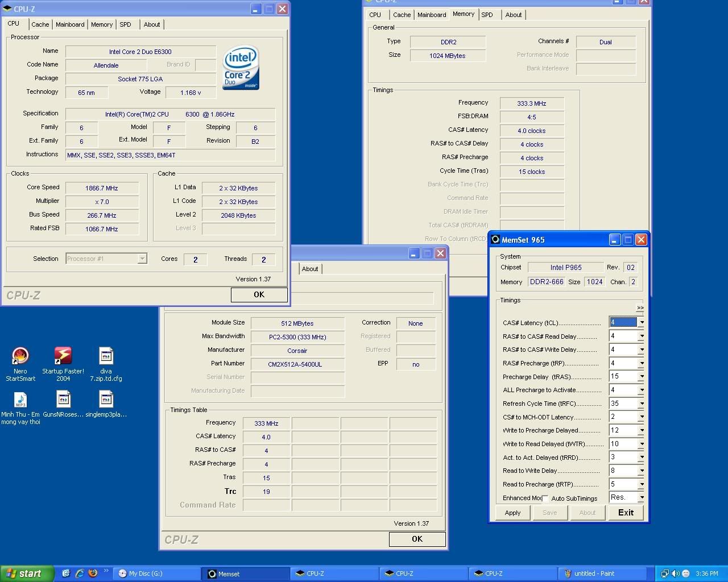The width and height of the screenshot is (728, 582).
Task: Click the clock showing 3:36 PM
Action: click(706, 573)
